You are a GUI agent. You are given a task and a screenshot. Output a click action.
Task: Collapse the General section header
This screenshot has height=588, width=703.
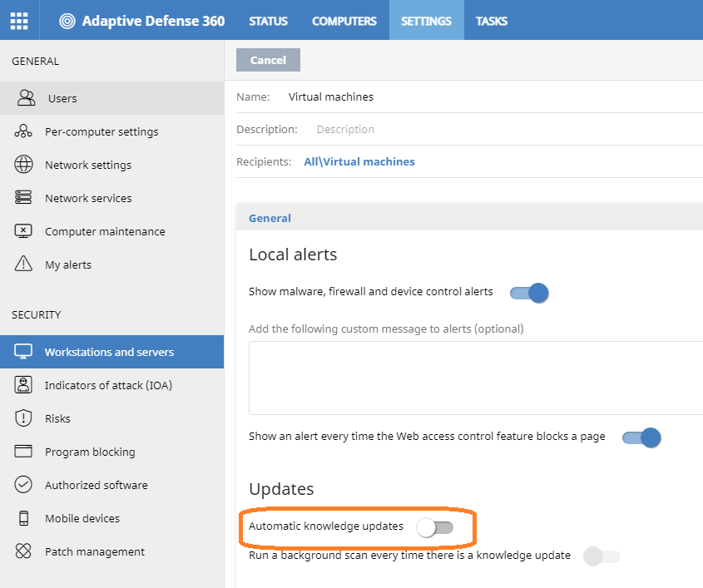coord(270,218)
